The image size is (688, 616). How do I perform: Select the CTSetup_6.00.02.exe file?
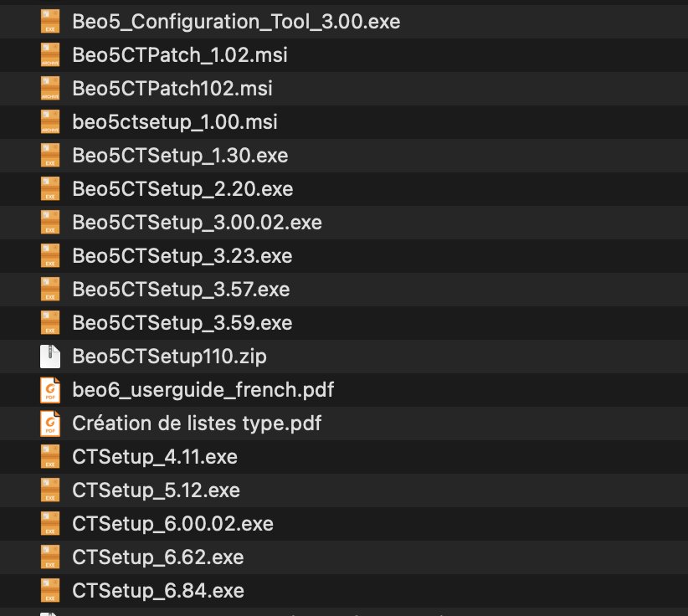click(172, 524)
